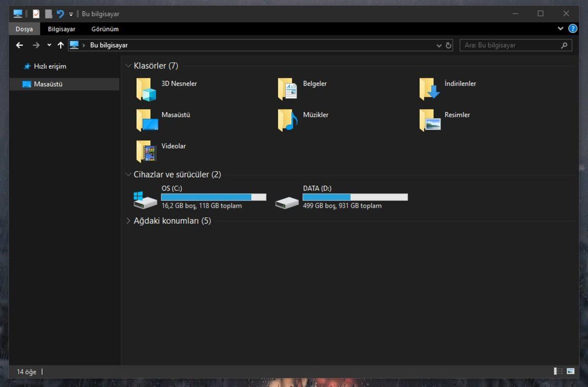Click the DATA (D:) capacity bar

coord(355,197)
